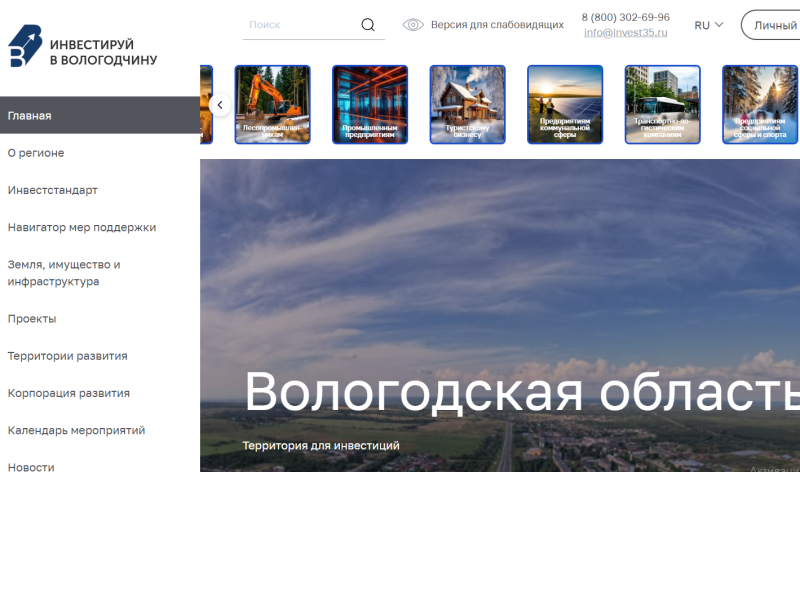Click the search magnifier icon
Image resolution: width=800 pixels, height=600 pixels.
tap(368, 25)
